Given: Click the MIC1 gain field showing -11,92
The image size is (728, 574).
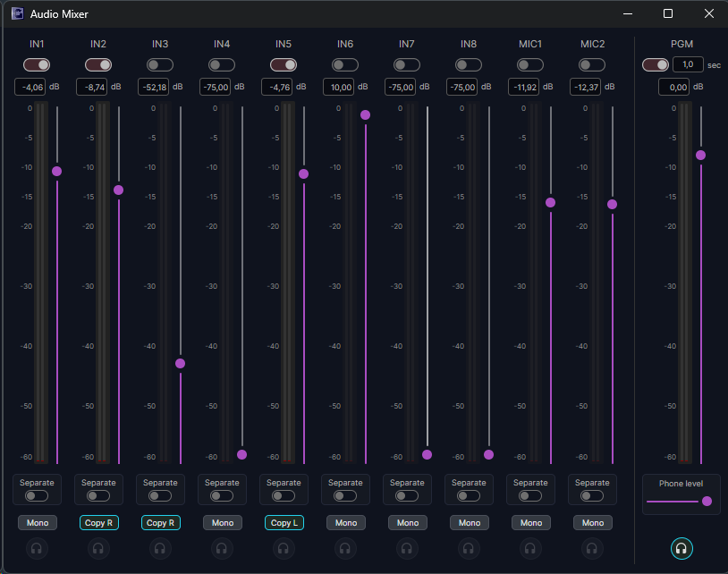Looking at the screenshot, I should [x=524, y=87].
